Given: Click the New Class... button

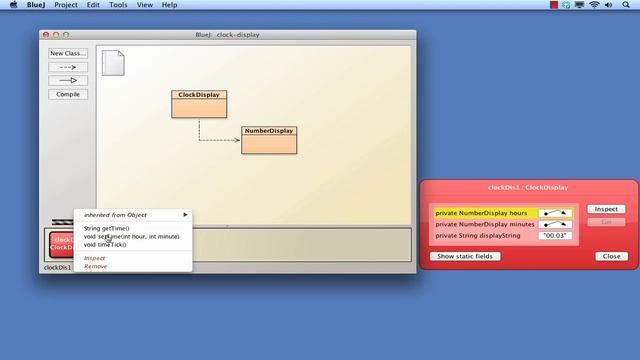Looking at the screenshot, I should (68, 53).
